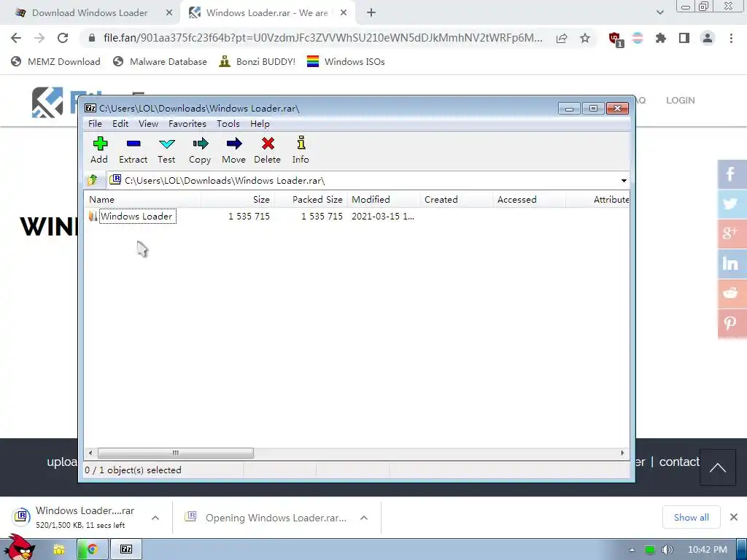
Task: Expand options for Windows Loader.rar download
Action: coord(155,518)
